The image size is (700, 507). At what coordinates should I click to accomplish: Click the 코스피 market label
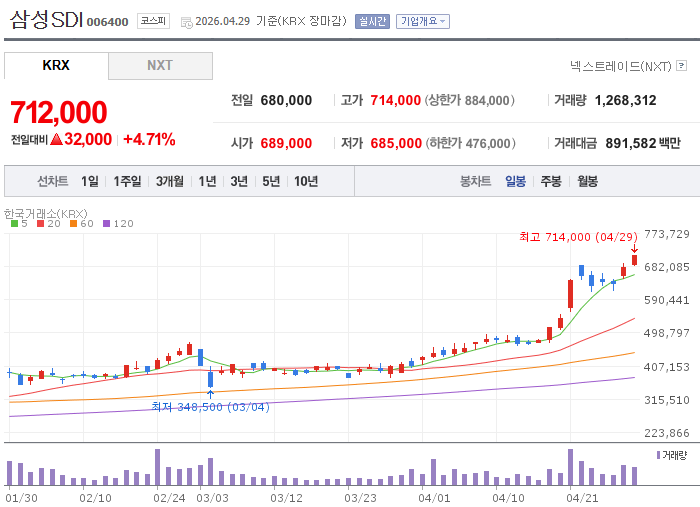(153, 21)
